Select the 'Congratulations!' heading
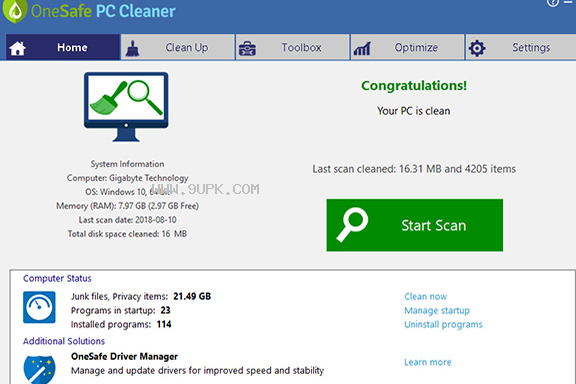 click(414, 86)
